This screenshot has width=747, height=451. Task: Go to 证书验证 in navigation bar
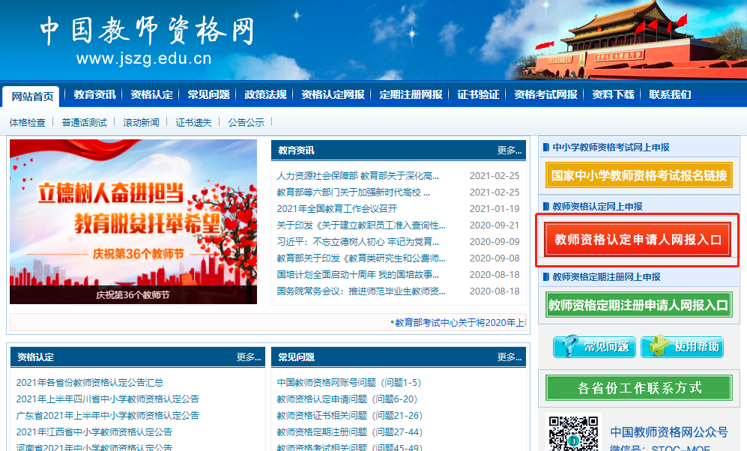pyautogui.click(x=477, y=95)
